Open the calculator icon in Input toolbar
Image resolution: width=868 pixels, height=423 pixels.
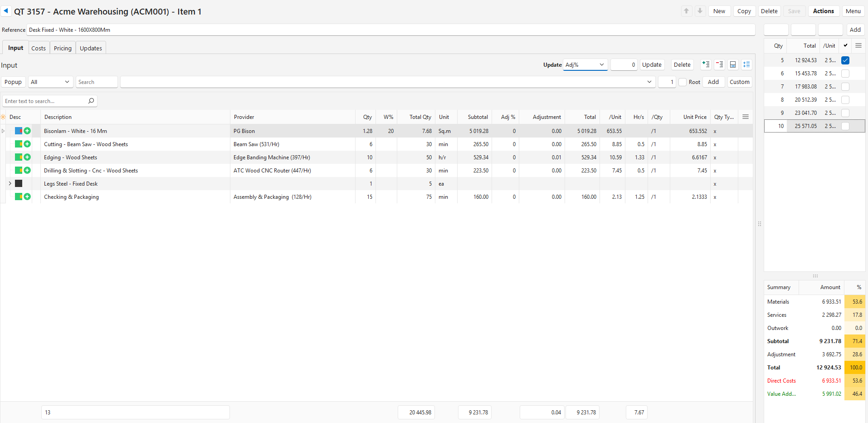click(733, 64)
